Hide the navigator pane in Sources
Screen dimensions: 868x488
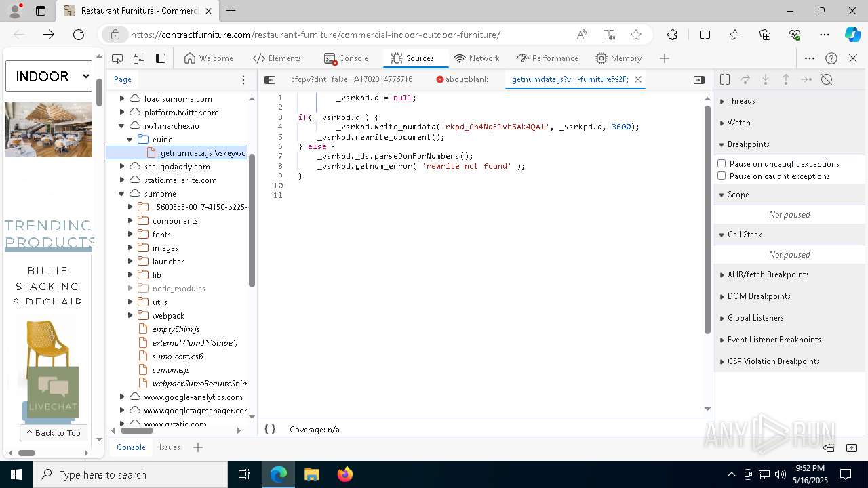(x=270, y=79)
